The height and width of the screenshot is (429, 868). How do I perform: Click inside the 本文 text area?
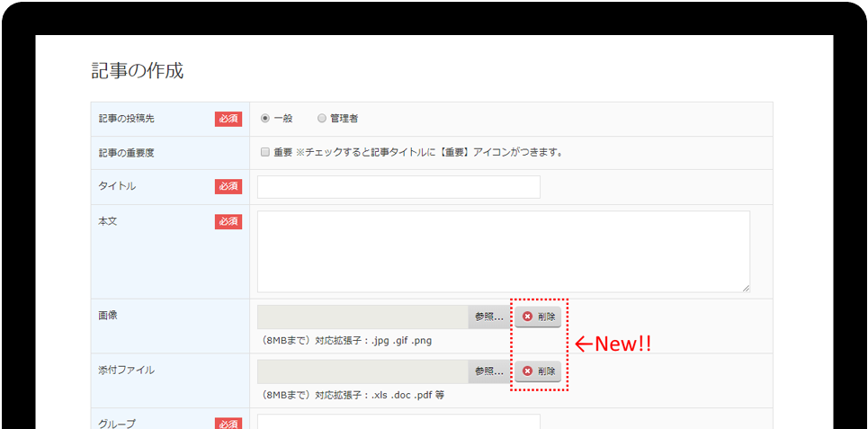(504, 251)
